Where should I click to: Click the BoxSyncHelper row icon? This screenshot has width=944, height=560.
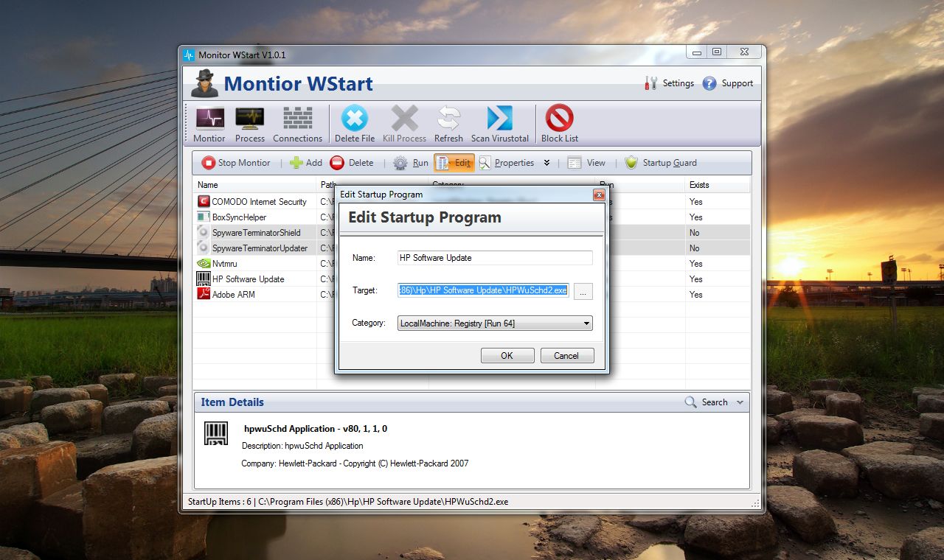click(x=204, y=217)
